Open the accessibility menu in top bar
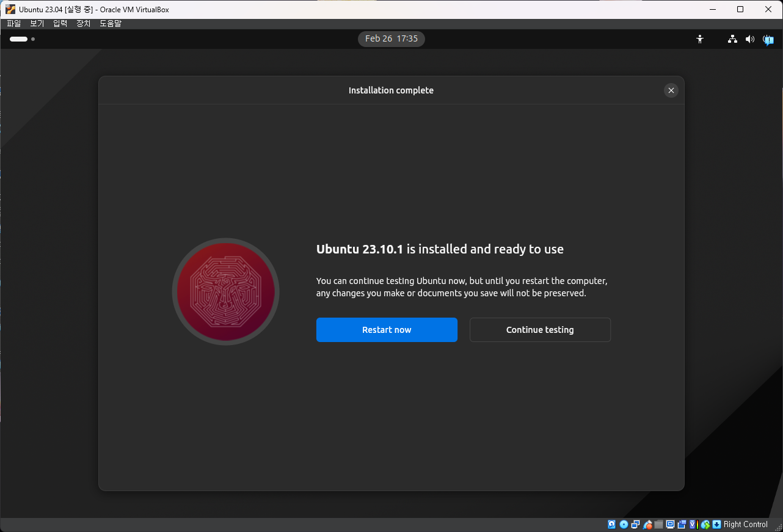The height and width of the screenshot is (532, 783). pos(700,39)
